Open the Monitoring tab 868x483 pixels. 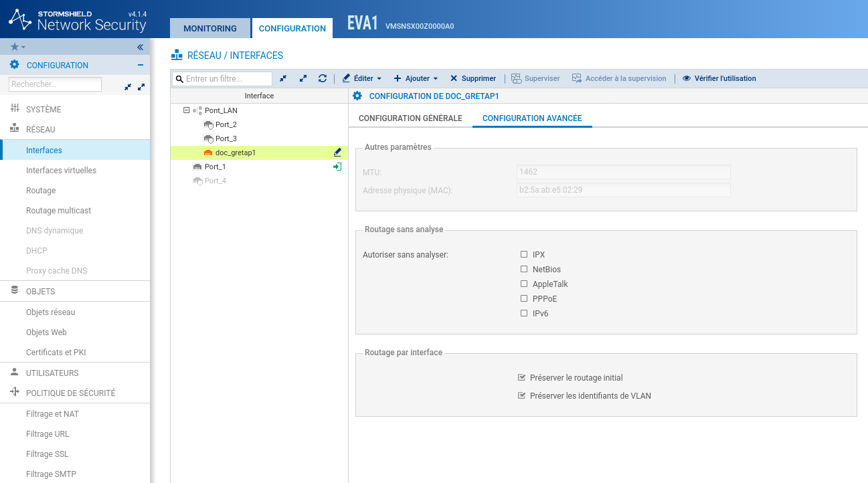click(210, 29)
